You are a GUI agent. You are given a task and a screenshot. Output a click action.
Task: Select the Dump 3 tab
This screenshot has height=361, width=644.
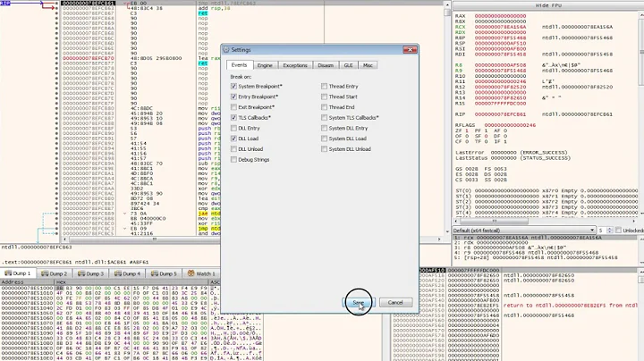coord(90,273)
